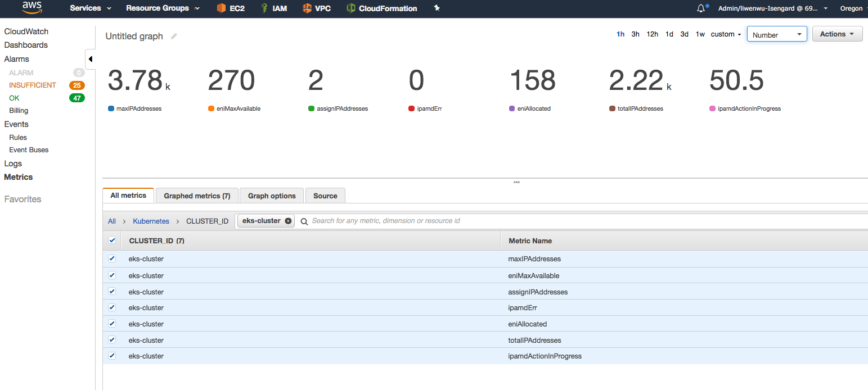The image size is (868, 390).
Task: Uncheck the ipamdErr metric row
Action: (x=112, y=307)
